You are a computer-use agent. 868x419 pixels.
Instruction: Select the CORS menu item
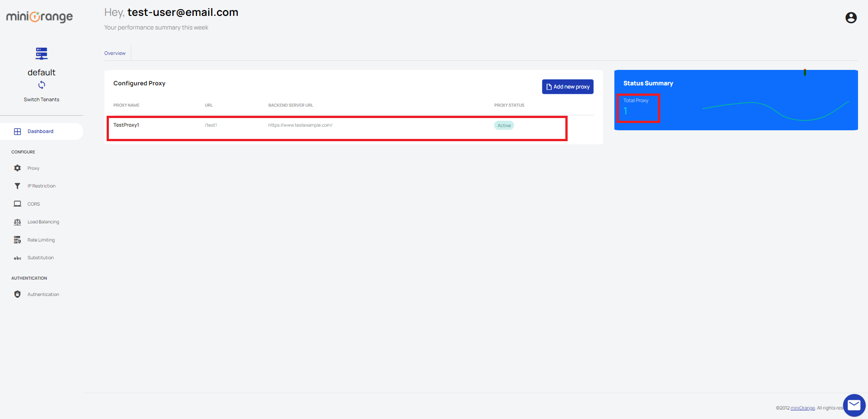34,204
